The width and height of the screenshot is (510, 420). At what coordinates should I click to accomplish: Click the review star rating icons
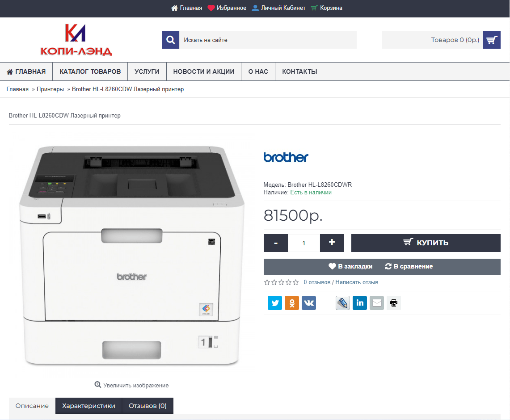point(281,282)
